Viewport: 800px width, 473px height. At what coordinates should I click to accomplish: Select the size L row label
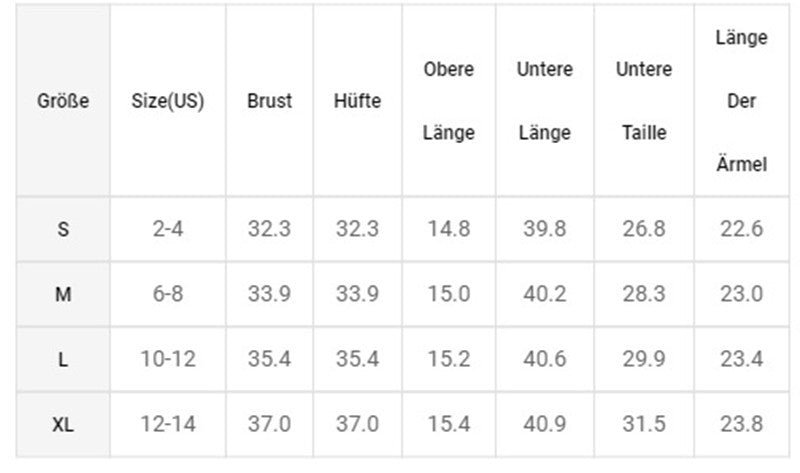click(x=63, y=360)
